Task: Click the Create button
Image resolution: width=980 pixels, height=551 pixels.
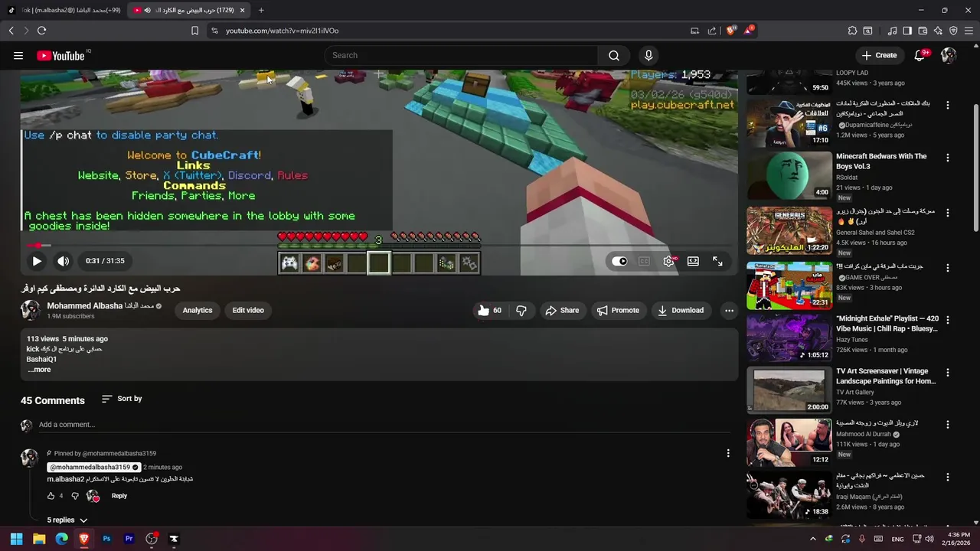Action: point(878,55)
